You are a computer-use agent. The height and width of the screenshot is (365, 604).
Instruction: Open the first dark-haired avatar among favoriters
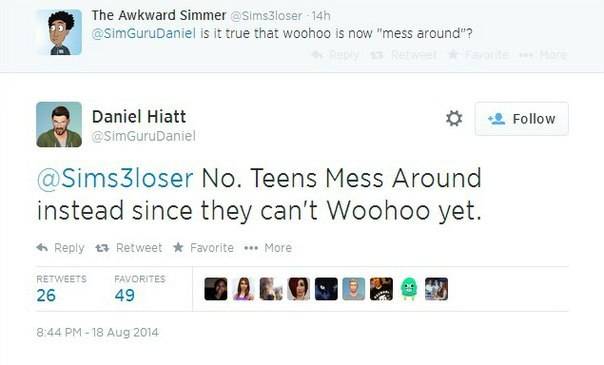(216, 289)
